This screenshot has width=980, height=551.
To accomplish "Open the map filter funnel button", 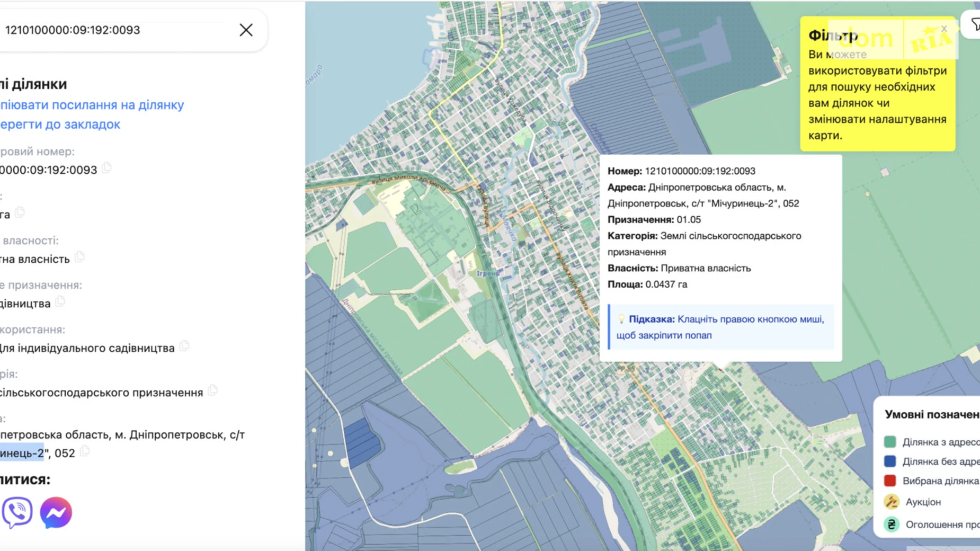I will tap(975, 24).
